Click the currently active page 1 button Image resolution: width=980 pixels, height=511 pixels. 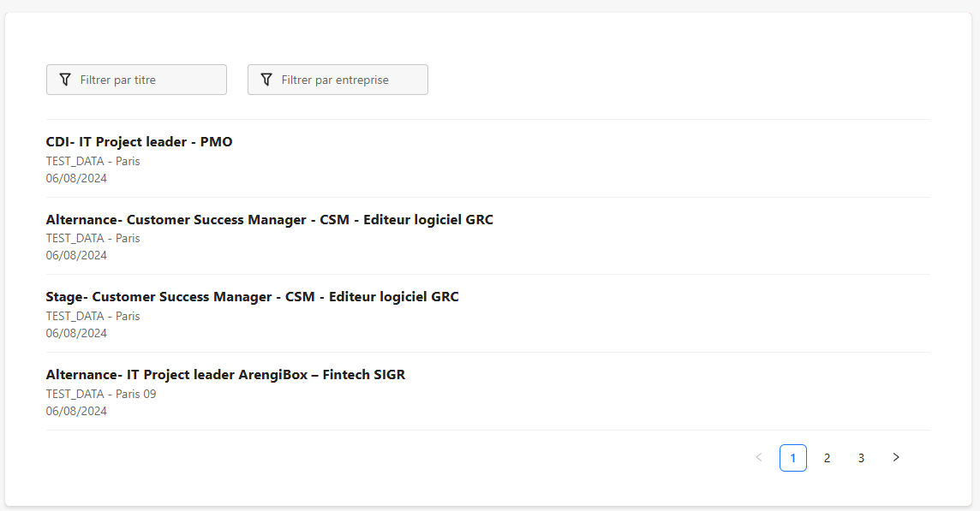(x=792, y=457)
